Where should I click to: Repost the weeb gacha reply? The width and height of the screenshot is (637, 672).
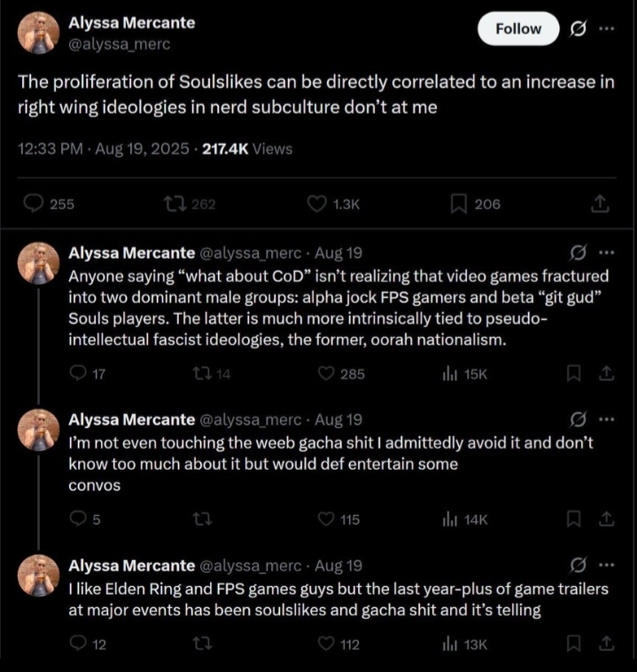pos(202,520)
